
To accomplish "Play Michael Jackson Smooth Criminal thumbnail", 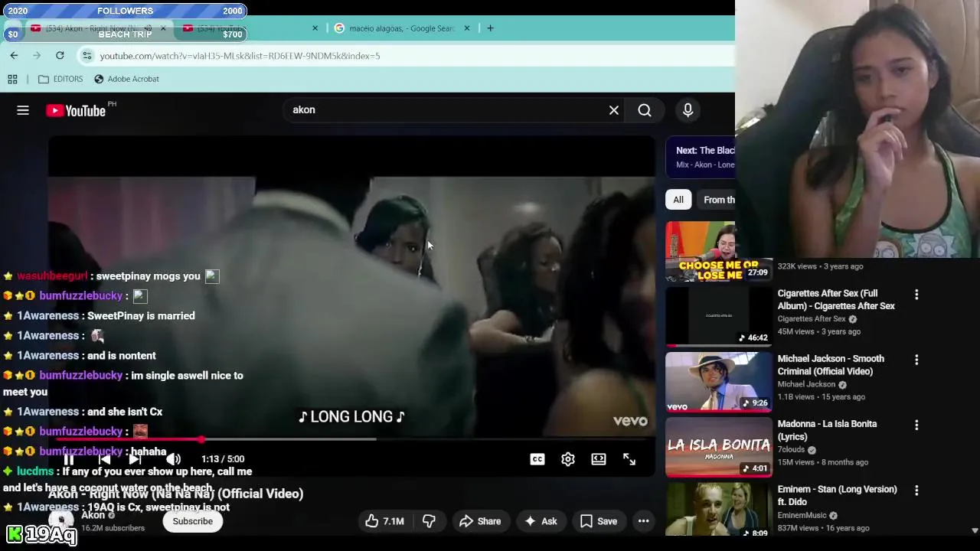I will coord(719,382).
